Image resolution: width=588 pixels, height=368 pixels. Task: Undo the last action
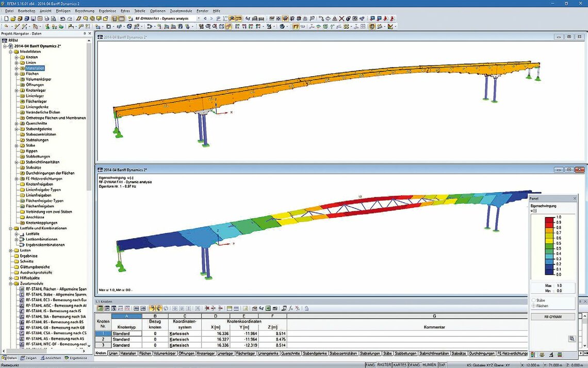(x=62, y=19)
